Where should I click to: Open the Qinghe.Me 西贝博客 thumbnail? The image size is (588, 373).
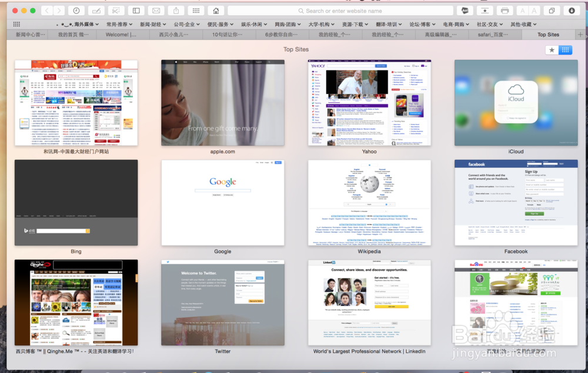(76, 303)
